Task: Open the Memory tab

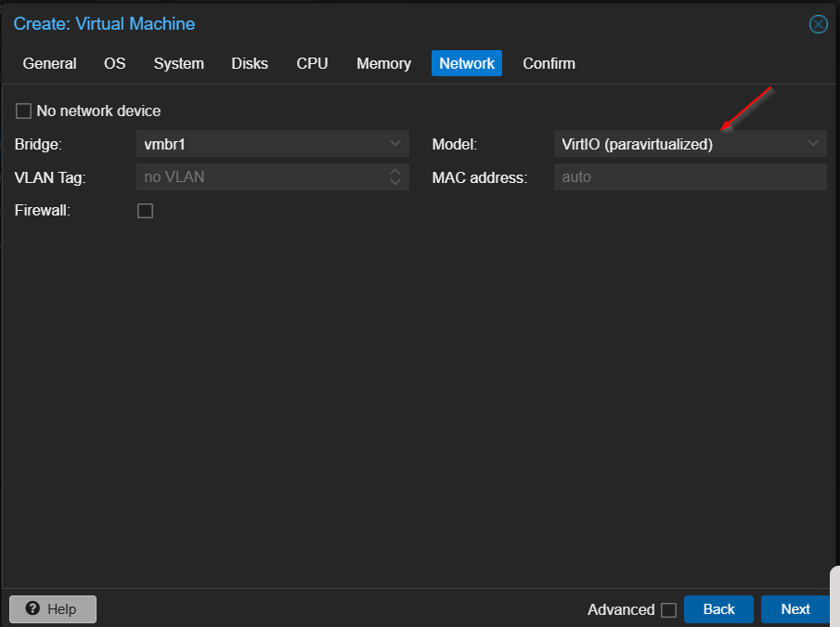Action: tap(383, 63)
